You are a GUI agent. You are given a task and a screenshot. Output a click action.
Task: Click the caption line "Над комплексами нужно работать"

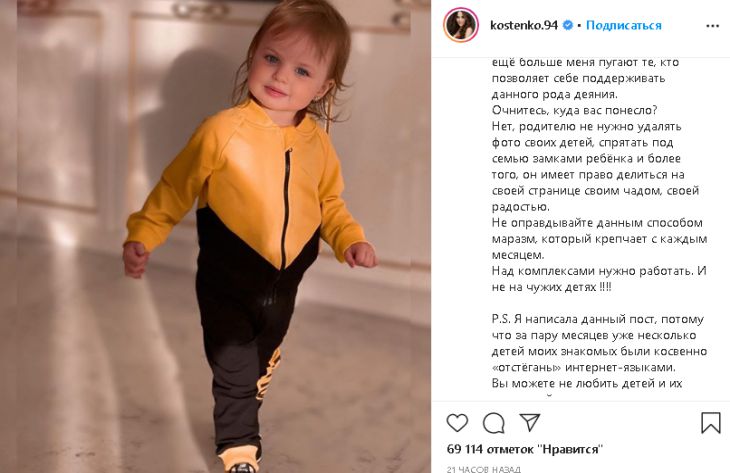599,271
